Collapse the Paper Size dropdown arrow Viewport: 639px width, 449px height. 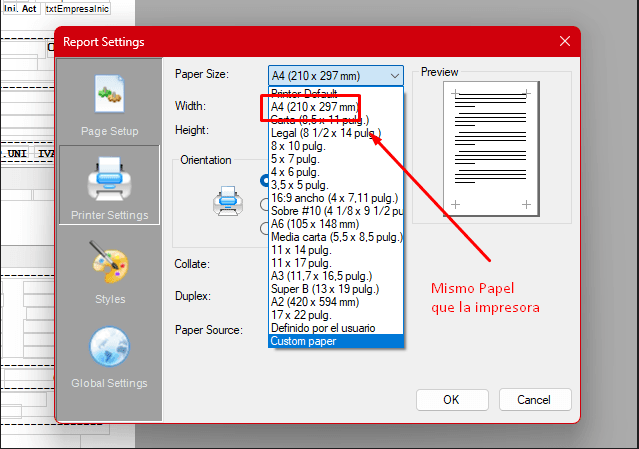click(394, 75)
